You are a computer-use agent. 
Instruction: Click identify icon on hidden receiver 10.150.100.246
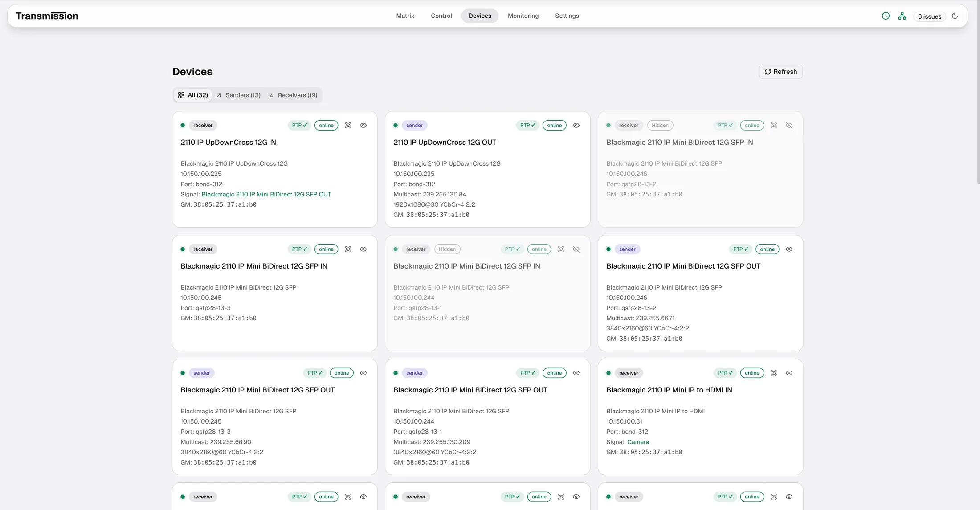[774, 126]
